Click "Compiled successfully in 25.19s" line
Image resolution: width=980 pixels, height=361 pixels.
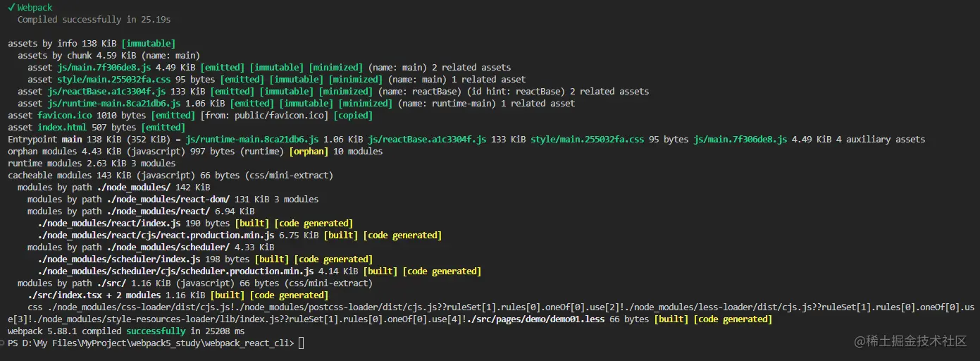[x=94, y=19]
